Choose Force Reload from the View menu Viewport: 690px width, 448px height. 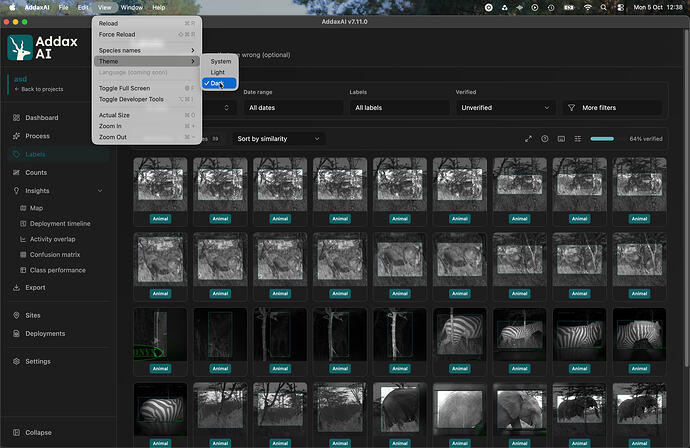tap(146, 34)
